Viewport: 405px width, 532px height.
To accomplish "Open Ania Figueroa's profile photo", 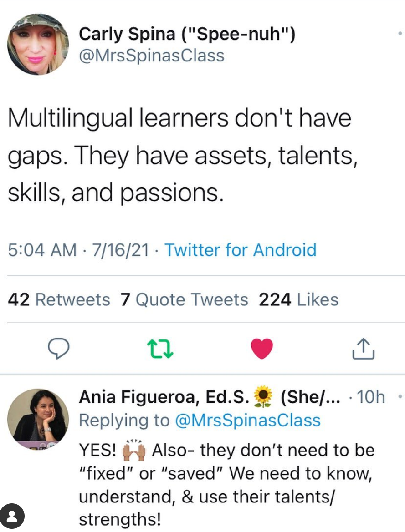I will tap(38, 419).
